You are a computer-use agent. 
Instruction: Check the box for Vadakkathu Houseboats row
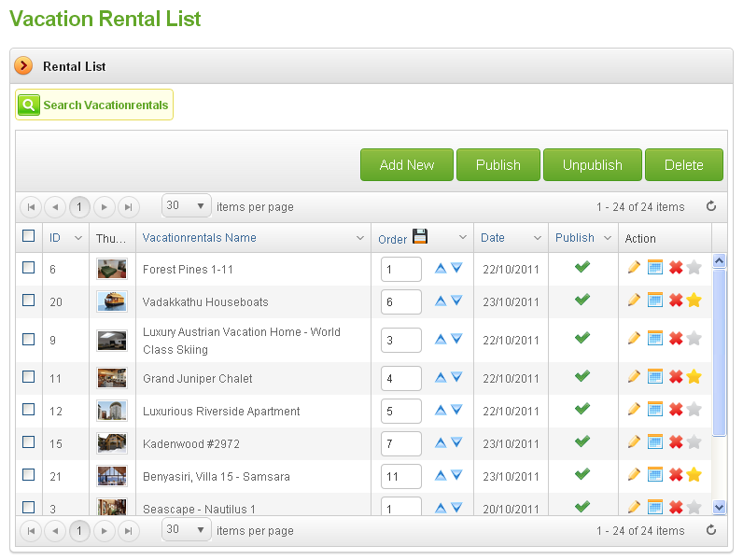28,300
